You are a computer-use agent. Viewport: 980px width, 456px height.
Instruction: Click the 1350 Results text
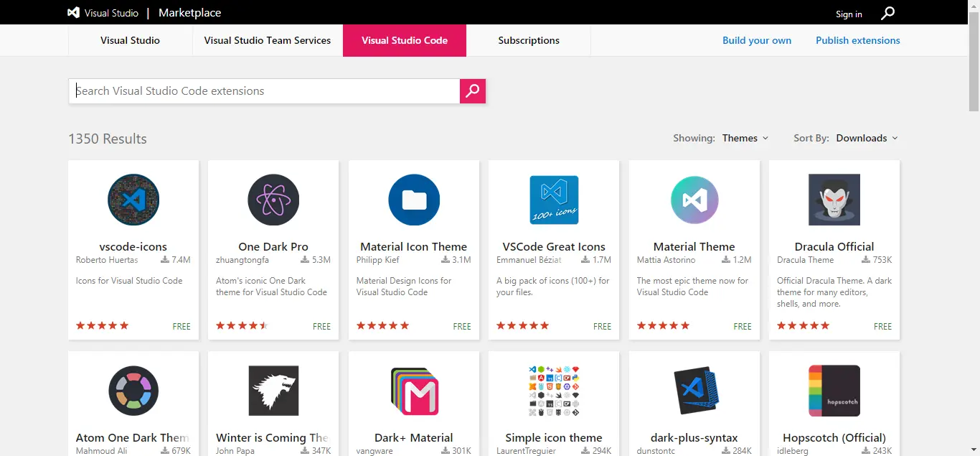tap(108, 139)
